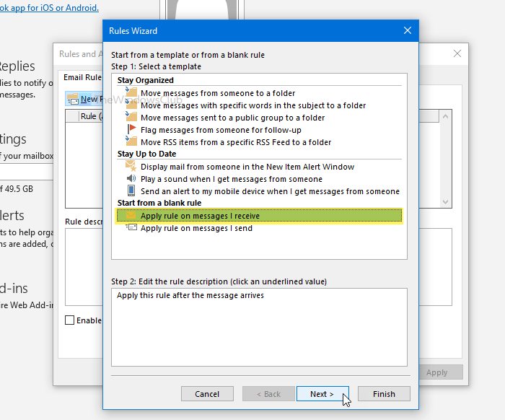Click the Cancel button
Screen dimensions: 505x420
coord(207,393)
